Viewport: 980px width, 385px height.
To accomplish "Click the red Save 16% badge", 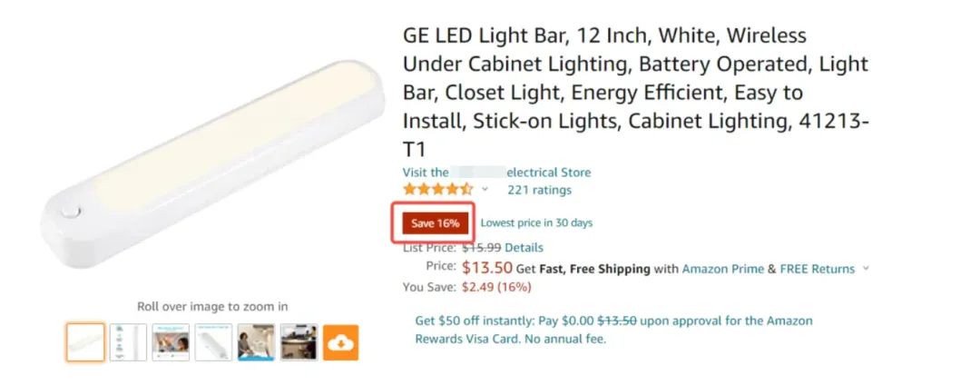I will coord(435,223).
